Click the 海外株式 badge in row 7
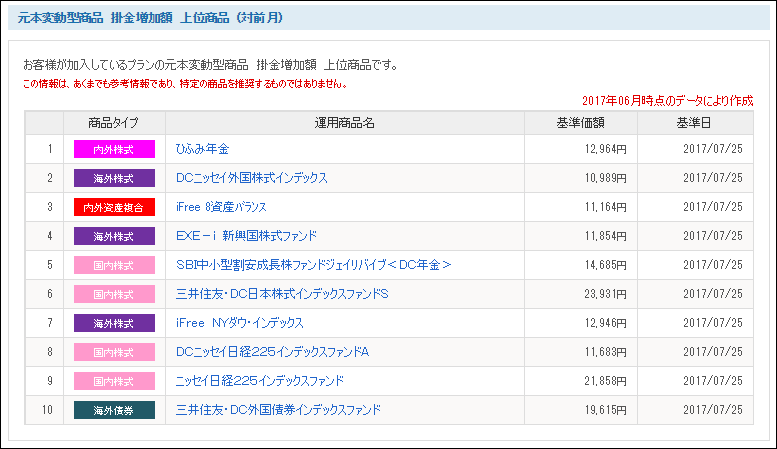Viewport: 777px width, 449px height. [114, 323]
